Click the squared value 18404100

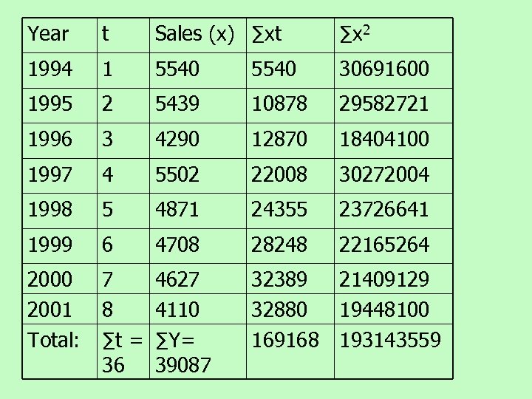[383, 139]
